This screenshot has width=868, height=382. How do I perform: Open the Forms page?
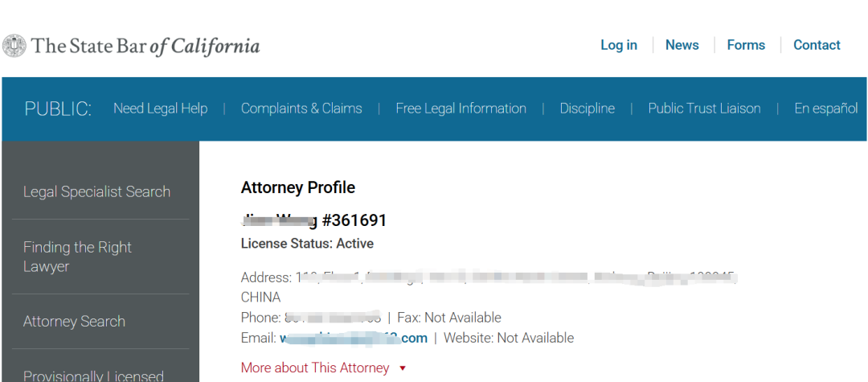[746, 45]
